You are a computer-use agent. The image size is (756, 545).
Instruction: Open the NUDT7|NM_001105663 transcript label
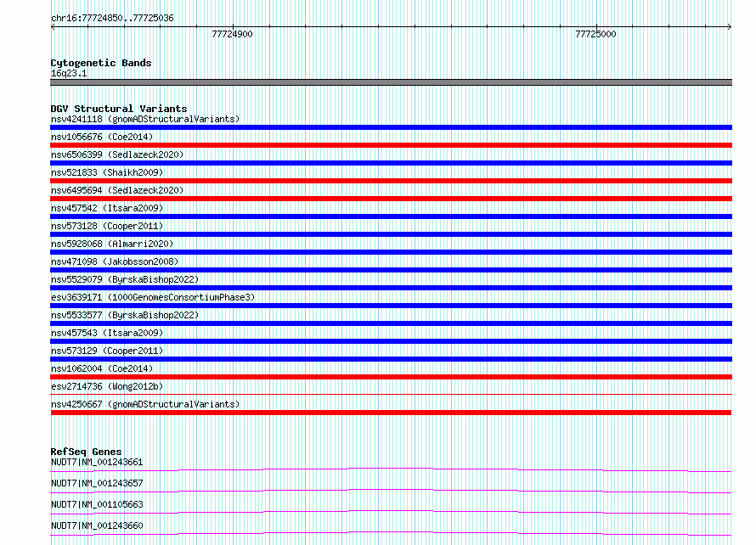point(97,504)
